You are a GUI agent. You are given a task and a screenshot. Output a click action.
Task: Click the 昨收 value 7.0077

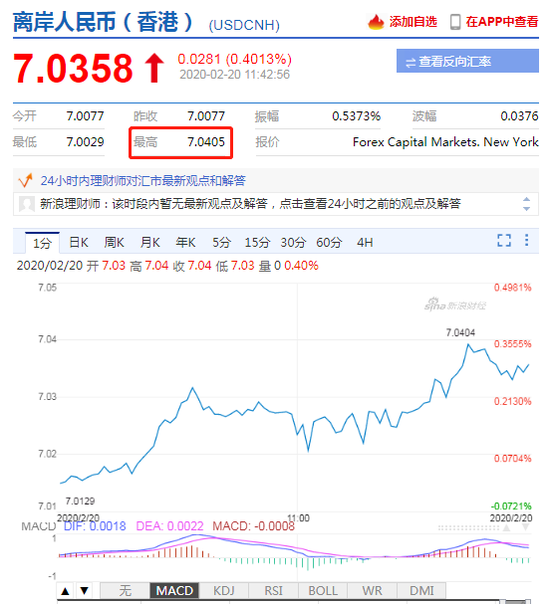[x=206, y=116]
